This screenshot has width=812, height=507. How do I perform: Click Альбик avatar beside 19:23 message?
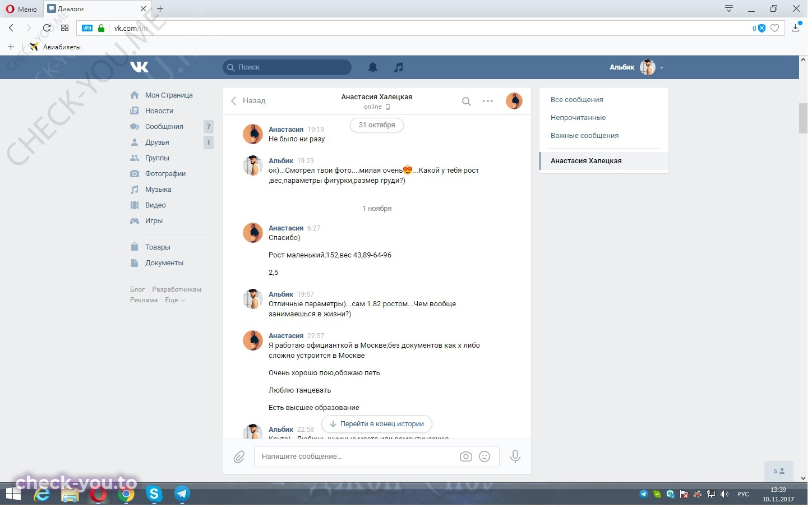tap(253, 166)
